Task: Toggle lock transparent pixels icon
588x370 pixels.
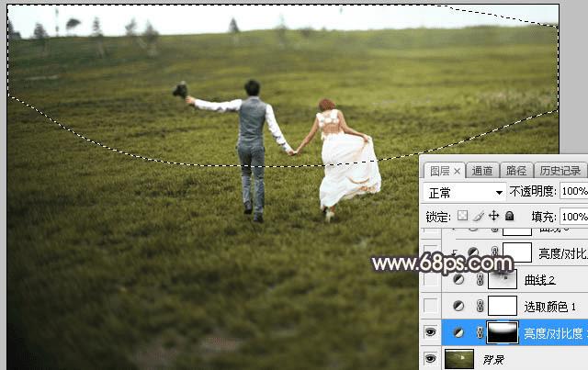Action: click(463, 216)
